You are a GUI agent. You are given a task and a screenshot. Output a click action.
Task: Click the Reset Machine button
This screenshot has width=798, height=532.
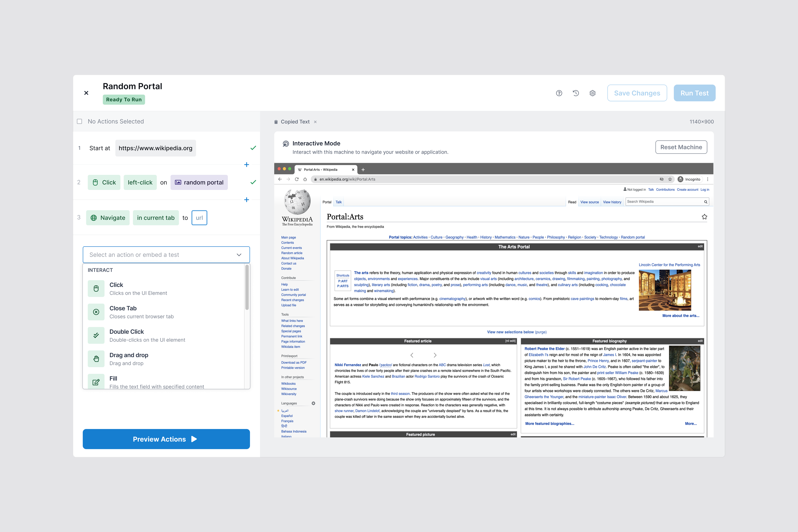pyautogui.click(x=681, y=147)
